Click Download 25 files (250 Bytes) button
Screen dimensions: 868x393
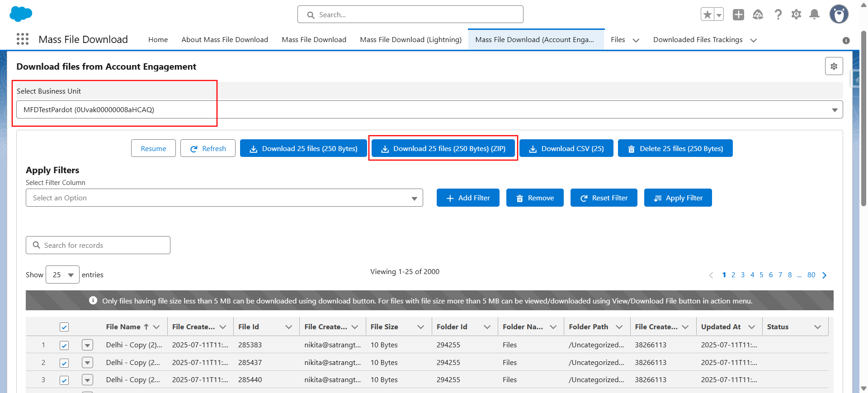point(303,148)
